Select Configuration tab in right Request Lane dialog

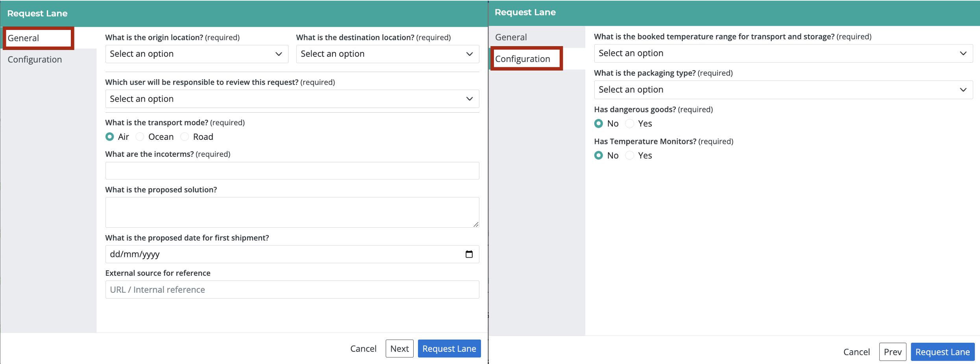pyautogui.click(x=526, y=59)
